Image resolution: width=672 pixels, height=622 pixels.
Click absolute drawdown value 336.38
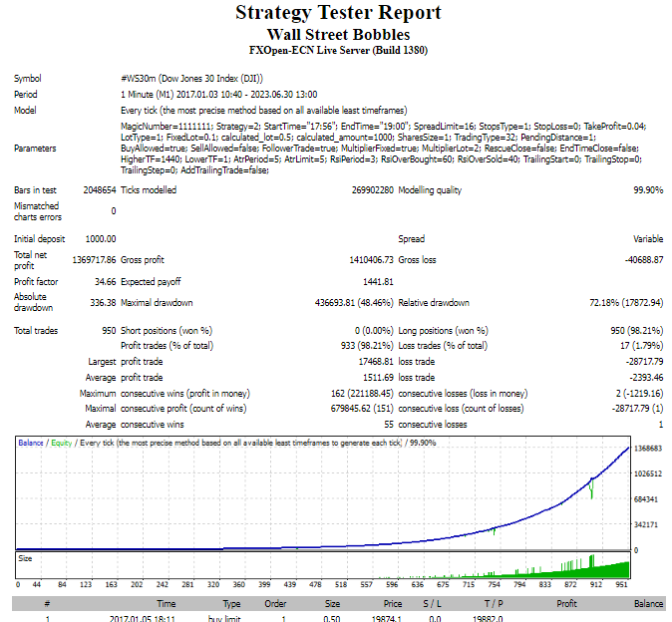point(103,303)
